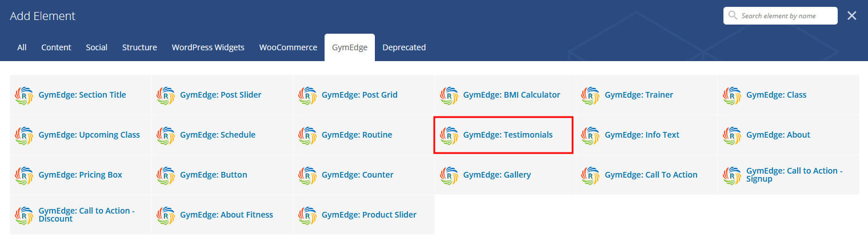Add GymEdge: Call to Action - Signup
868x245 pixels.
(x=789, y=175)
